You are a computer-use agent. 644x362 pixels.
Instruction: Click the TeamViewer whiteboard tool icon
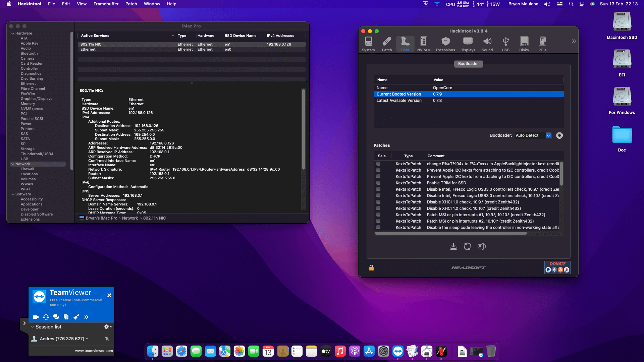tap(76, 317)
